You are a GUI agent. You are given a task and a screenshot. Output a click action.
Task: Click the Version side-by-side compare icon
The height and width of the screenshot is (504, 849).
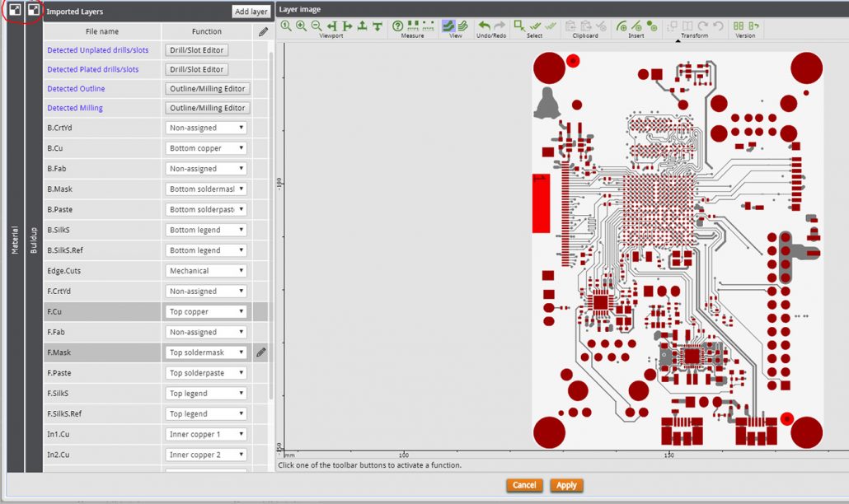(739, 26)
